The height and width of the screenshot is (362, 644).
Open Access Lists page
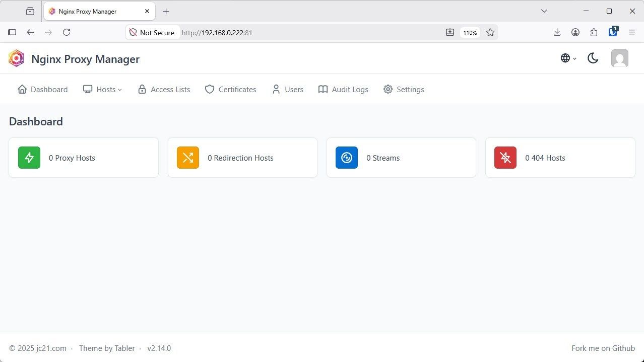164,89
